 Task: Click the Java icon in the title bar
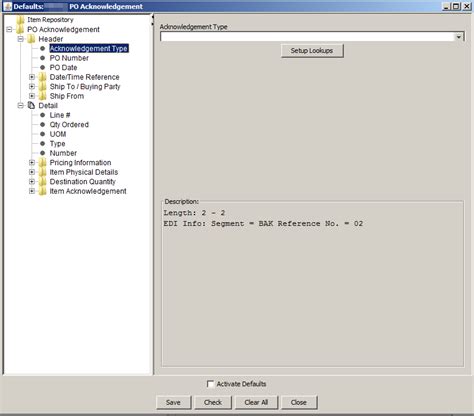pos(7,6)
